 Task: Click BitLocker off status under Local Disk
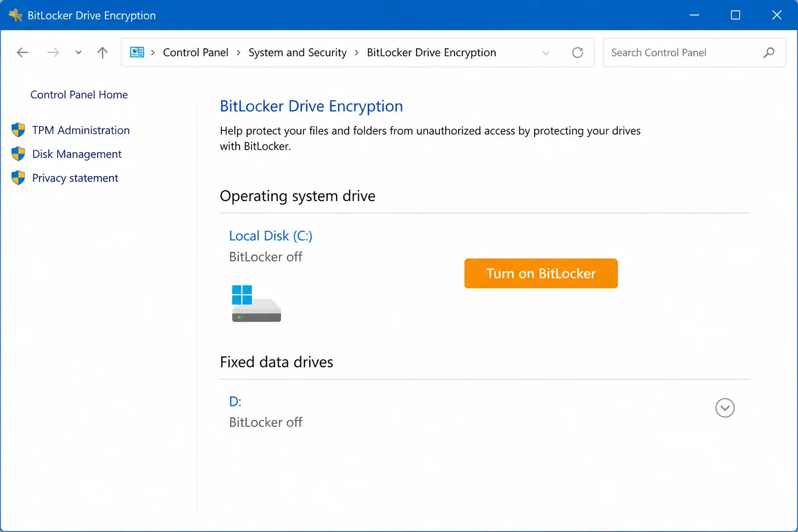265,257
